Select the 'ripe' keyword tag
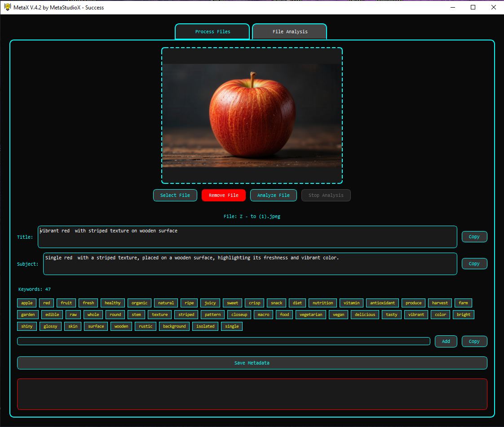 pyautogui.click(x=189, y=303)
